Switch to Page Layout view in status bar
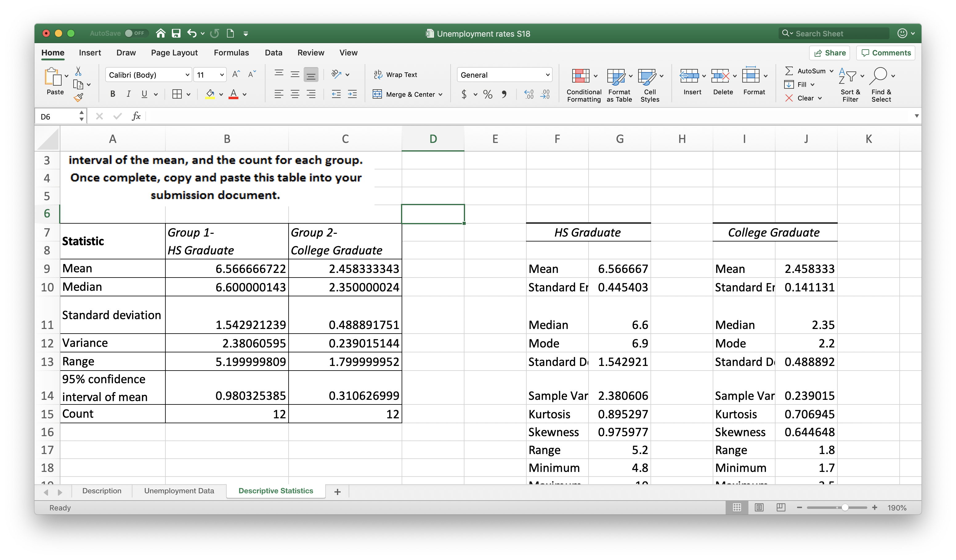This screenshot has width=956, height=560. pos(759,507)
